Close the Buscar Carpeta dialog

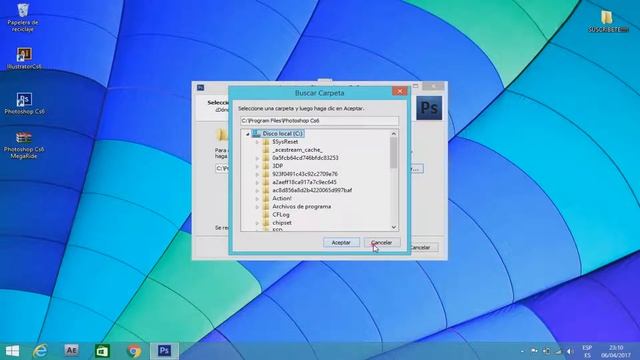tap(400, 91)
